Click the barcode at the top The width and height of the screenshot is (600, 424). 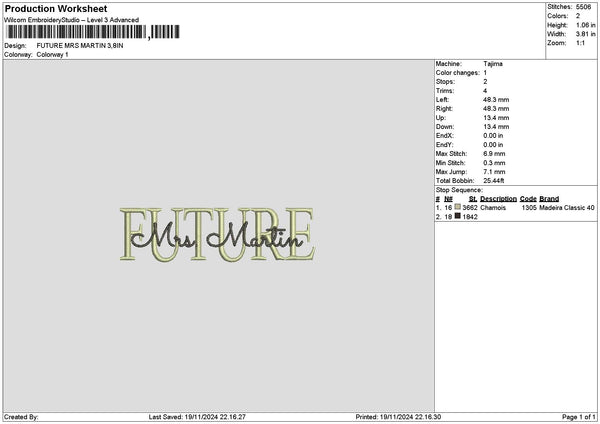(x=93, y=32)
